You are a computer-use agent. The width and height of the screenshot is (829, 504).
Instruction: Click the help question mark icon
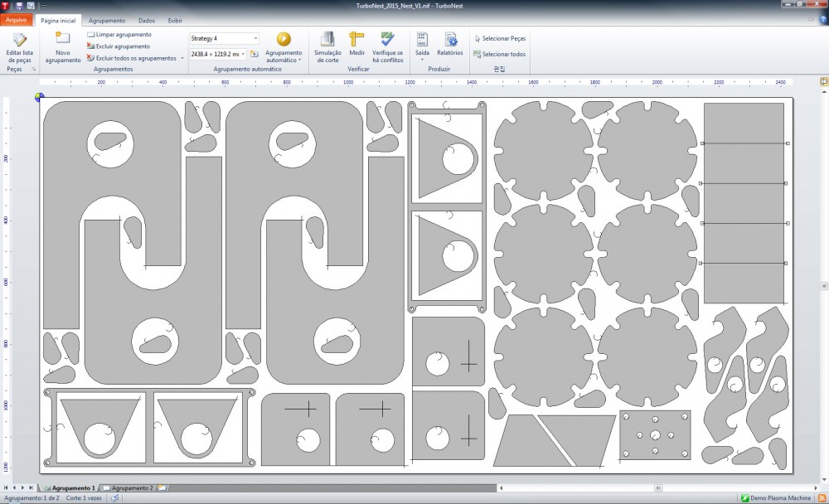[x=822, y=20]
